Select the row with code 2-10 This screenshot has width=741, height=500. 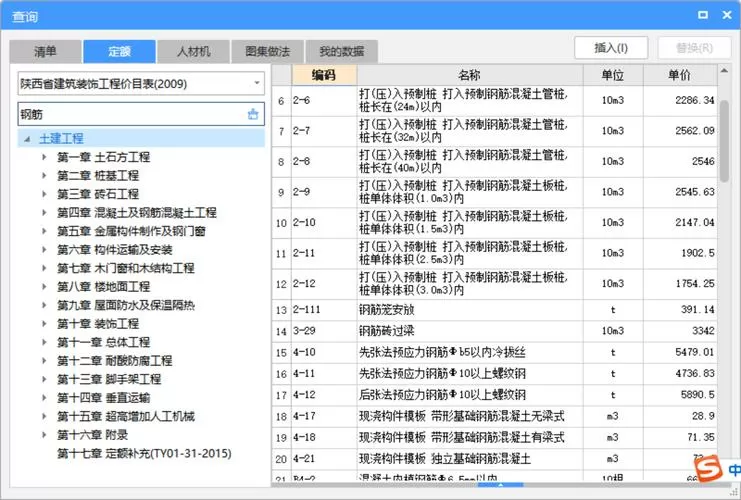[x=494, y=223]
